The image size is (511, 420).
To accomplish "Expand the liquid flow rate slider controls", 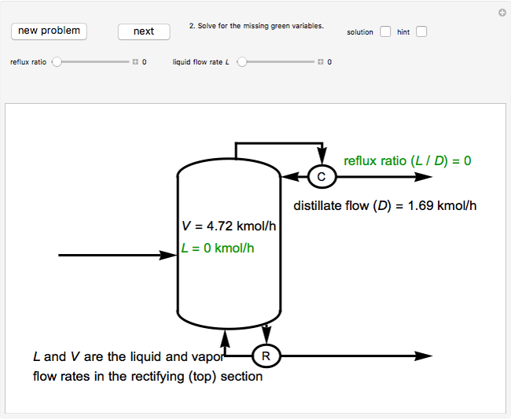I will tap(321, 61).
